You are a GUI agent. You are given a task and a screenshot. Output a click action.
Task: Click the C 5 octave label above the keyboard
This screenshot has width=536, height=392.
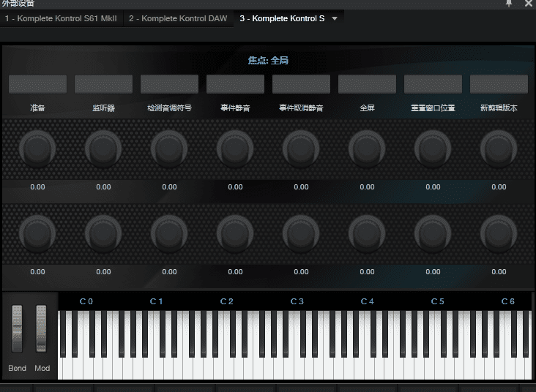click(x=438, y=301)
